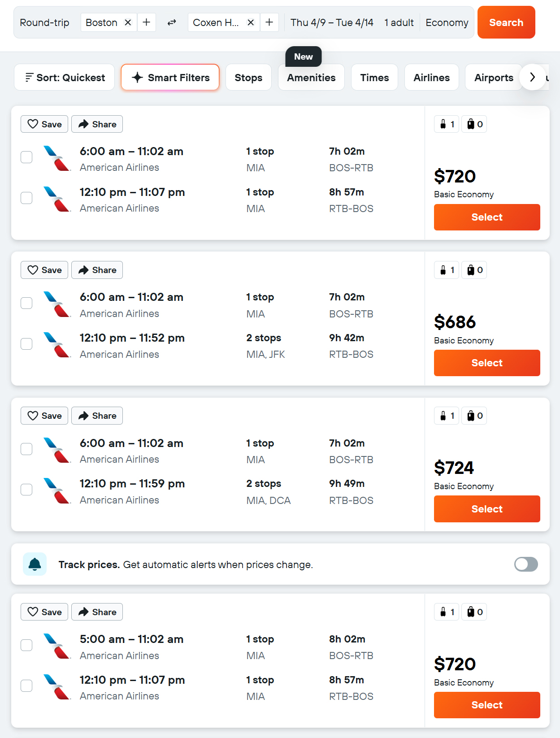Viewport: 560px width, 738px height.
Task: Open the Sort: Quickest dropdown
Action: pos(65,78)
